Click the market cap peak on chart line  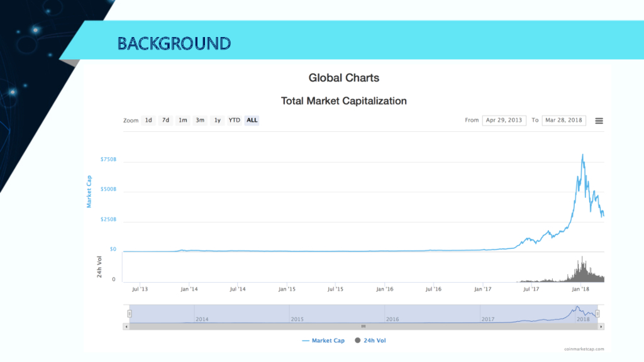(583, 155)
